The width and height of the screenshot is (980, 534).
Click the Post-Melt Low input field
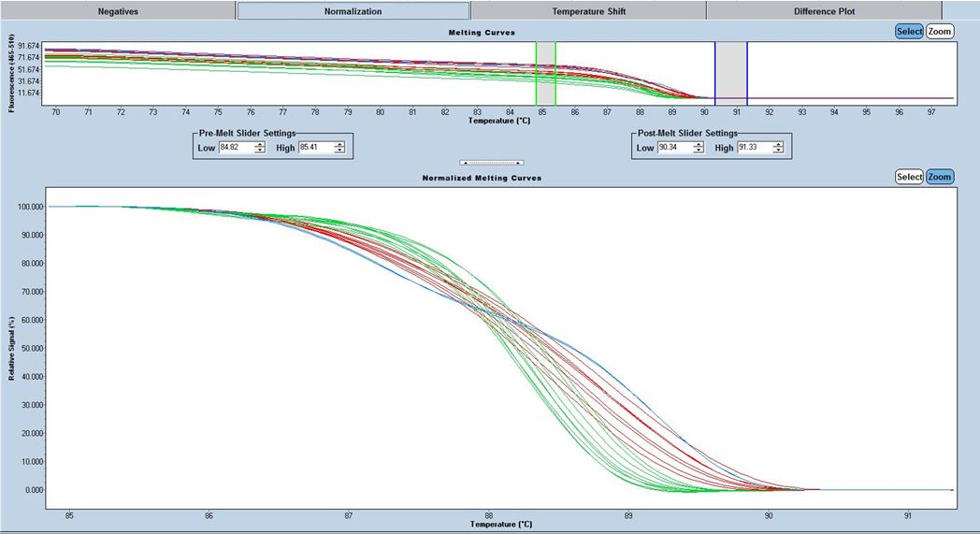click(672, 148)
